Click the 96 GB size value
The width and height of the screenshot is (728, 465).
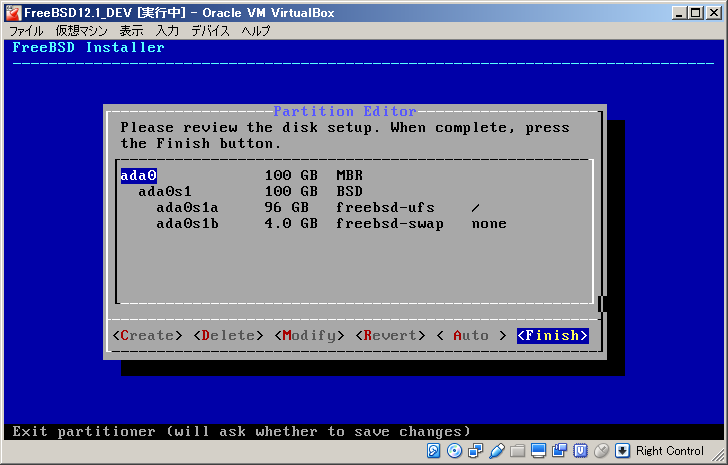286,207
